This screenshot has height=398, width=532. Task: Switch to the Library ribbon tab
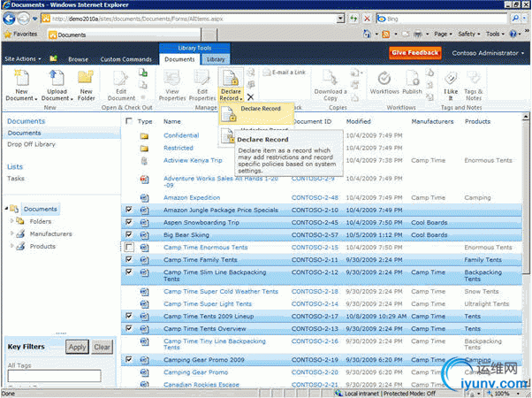click(x=216, y=59)
